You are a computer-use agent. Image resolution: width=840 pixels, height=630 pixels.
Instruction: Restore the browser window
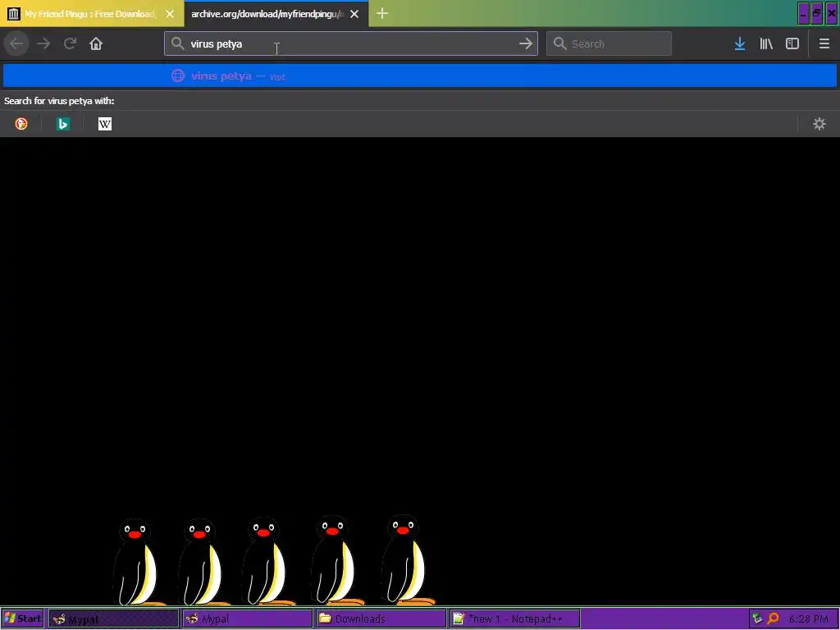(x=817, y=13)
